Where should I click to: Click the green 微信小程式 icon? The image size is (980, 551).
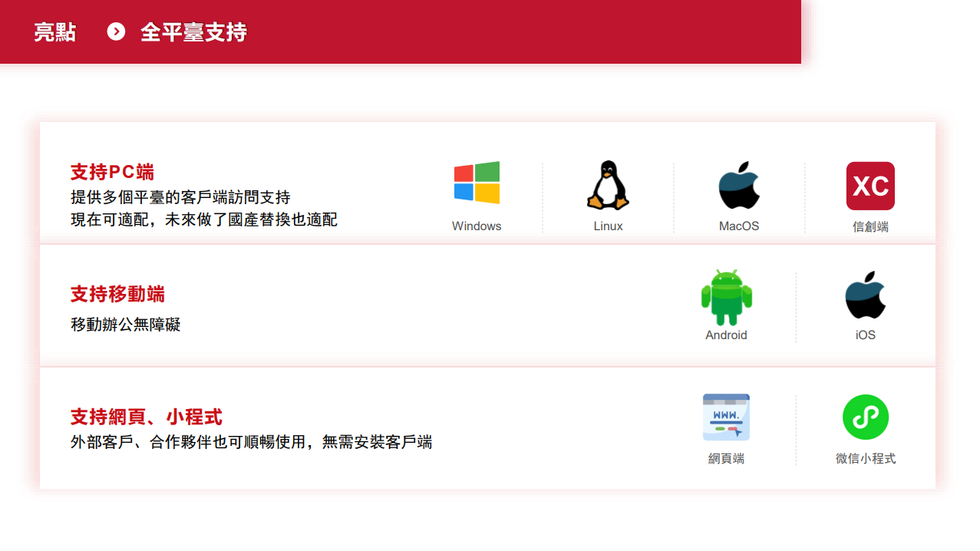pos(866,417)
